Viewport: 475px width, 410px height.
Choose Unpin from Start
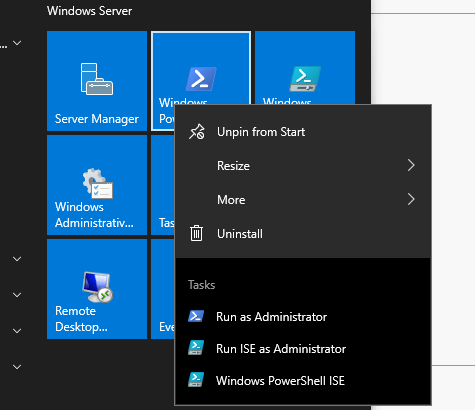303,132
